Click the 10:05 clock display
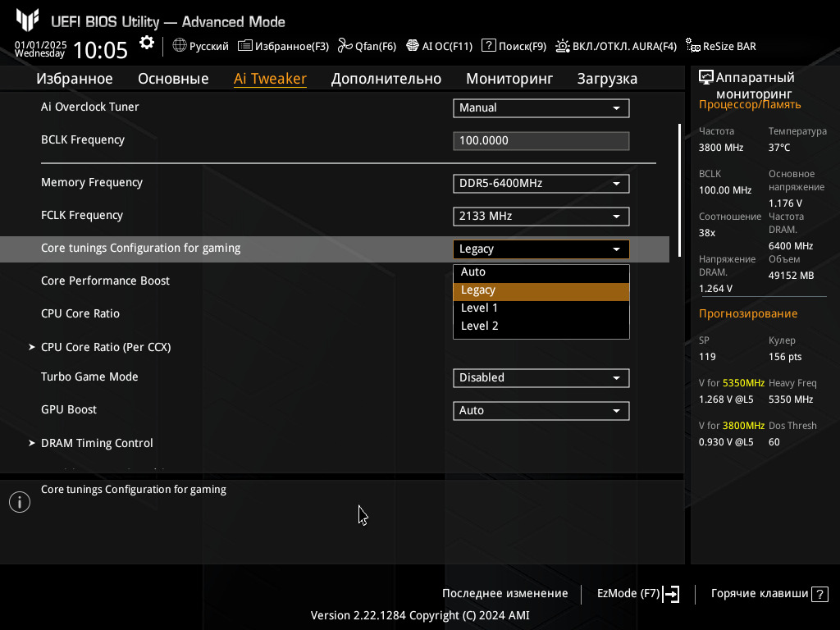This screenshot has width=840, height=630. point(100,50)
